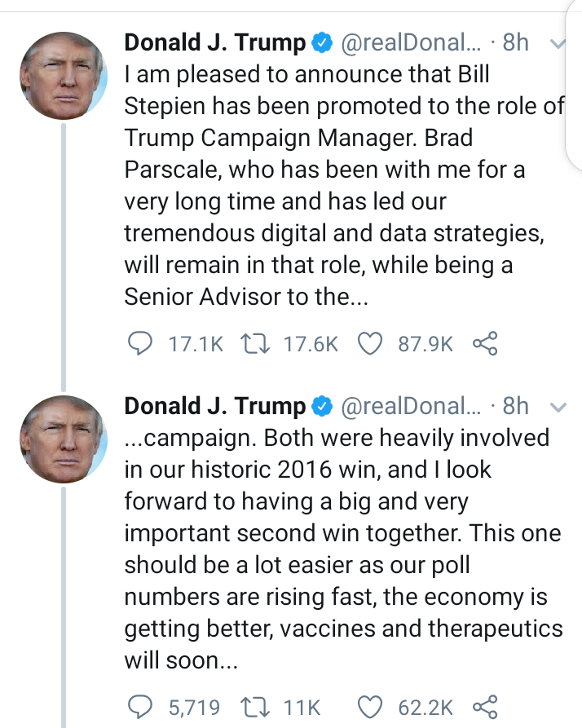
Task: Expand the second tweet's chevron options menu
Action: click(x=558, y=406)
